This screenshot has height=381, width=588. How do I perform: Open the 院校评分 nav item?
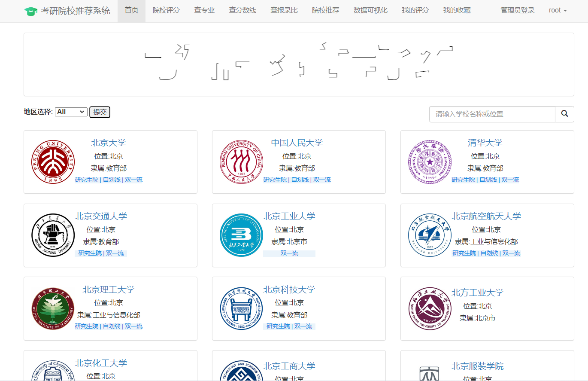pos(166,10)
